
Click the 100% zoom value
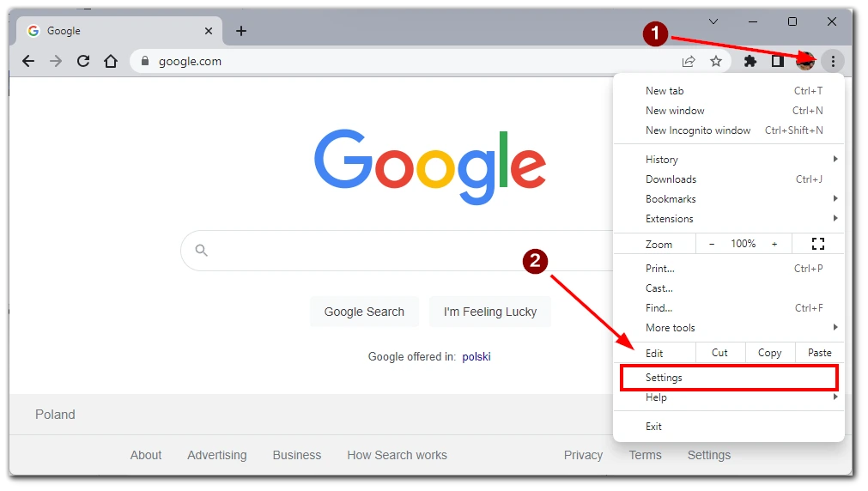click(x=743, y=244)
